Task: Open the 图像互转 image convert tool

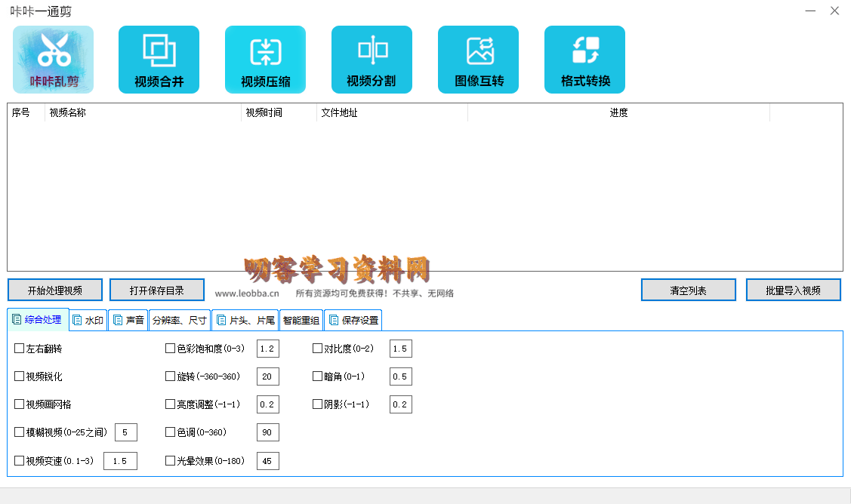Action: pyautogui.click(x=478, y=60)
